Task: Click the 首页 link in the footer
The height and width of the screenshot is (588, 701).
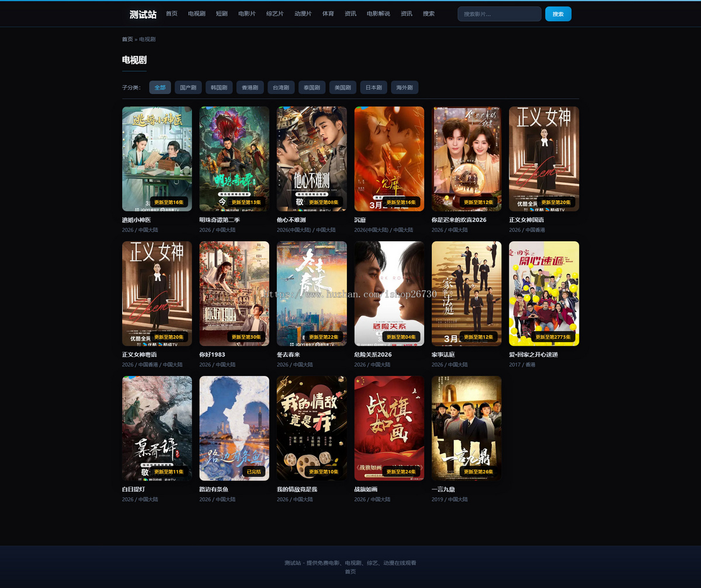Action: tap(350, 572)
